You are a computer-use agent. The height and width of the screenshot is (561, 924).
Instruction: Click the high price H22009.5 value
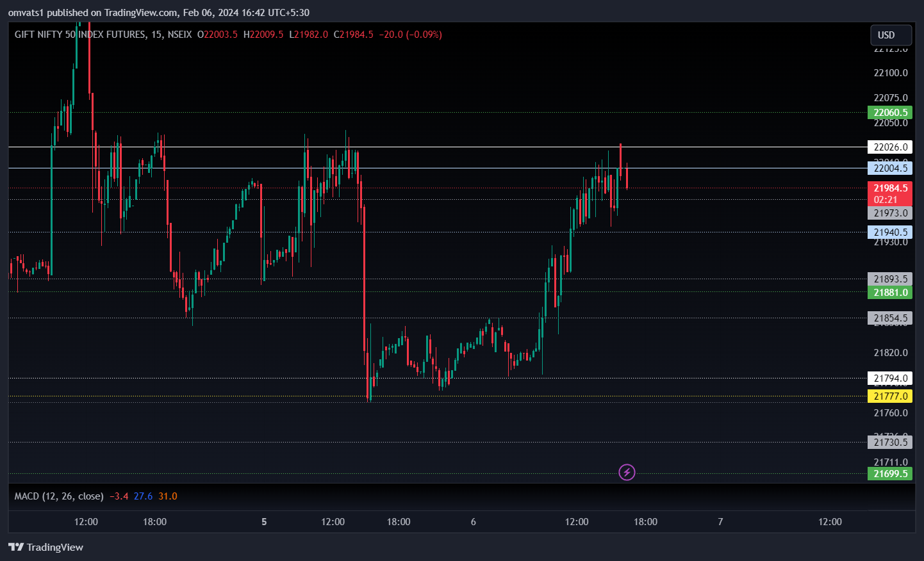point(263,35)
